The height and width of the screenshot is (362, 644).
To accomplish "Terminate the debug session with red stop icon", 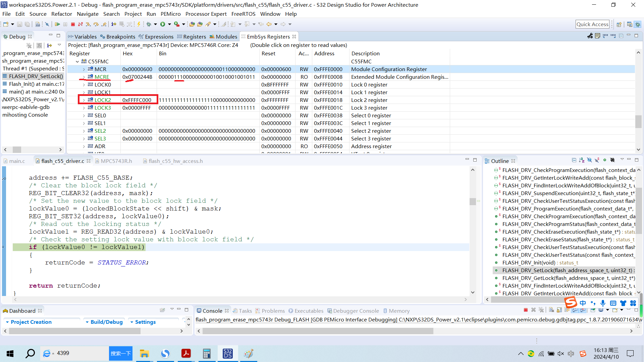I will 73,24.
